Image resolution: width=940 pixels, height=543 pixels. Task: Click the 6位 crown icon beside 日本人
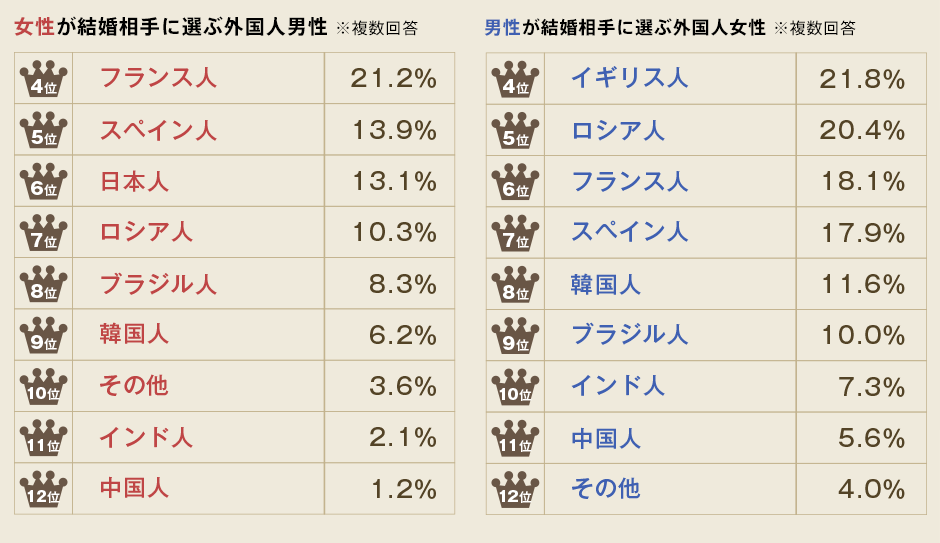coord(43,181)
